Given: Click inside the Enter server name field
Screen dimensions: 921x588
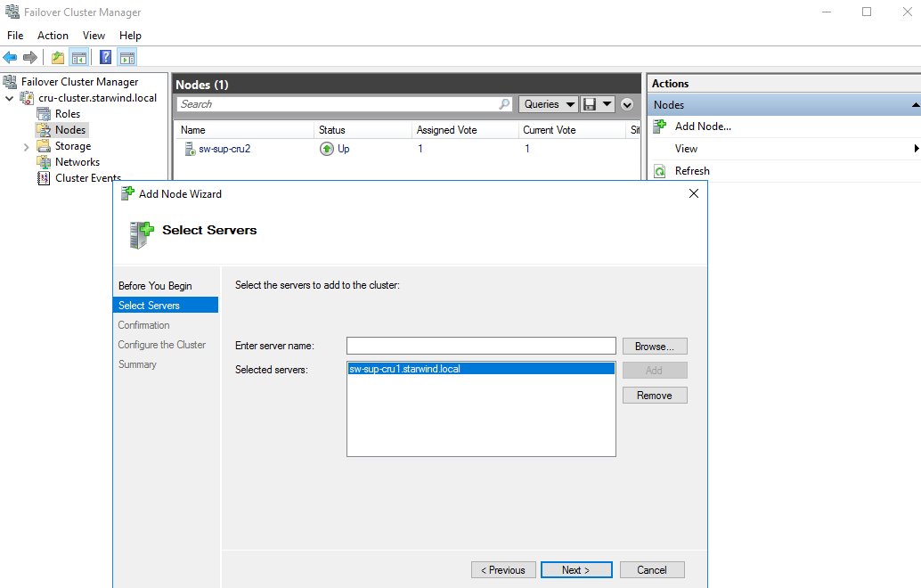Looking at the screenshot, I should coord(481,346).
